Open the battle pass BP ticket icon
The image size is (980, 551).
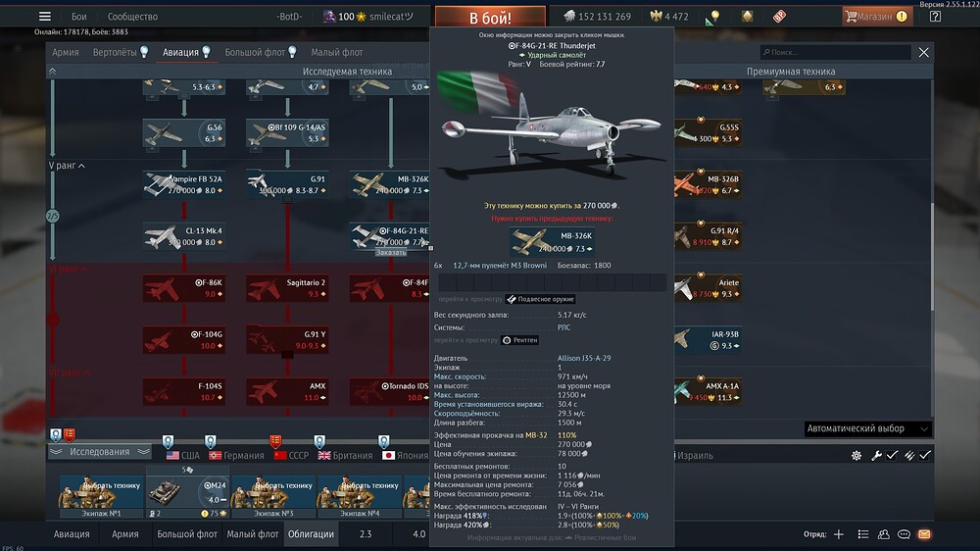(779, 17)
